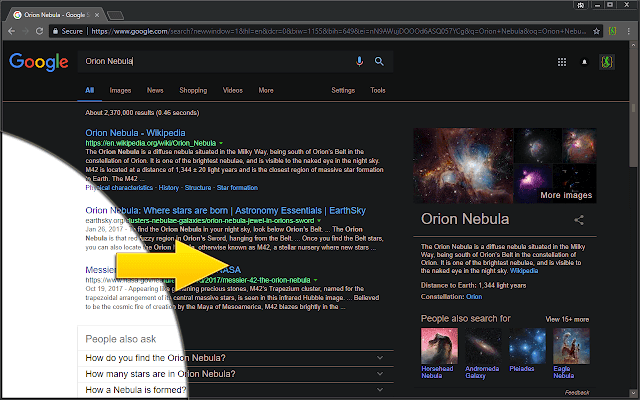Expand the NASA result URL dropdown arrow
This screenshot has width=640, height=400.
pos(316,280)
